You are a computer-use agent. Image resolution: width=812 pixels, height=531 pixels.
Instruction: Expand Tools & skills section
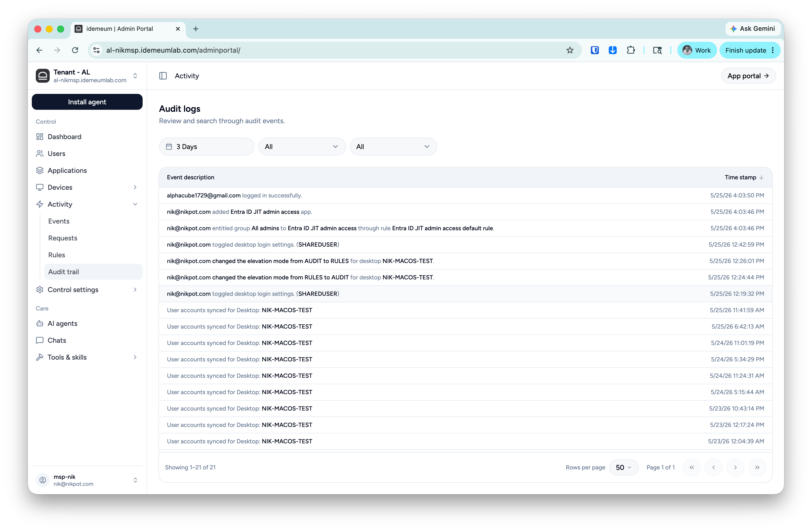tap(87, 357)
